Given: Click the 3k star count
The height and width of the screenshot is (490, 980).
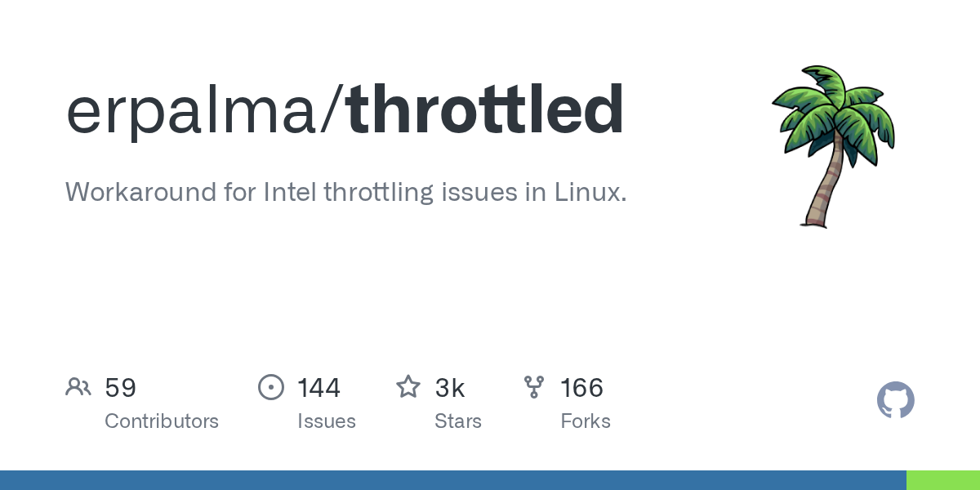Looking at the screenshot, I should [450, 388].
